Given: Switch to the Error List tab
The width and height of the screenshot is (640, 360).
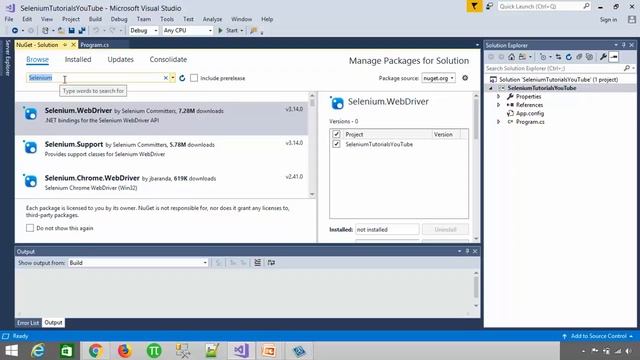Looking at the screenshot, I should point(28,323).
